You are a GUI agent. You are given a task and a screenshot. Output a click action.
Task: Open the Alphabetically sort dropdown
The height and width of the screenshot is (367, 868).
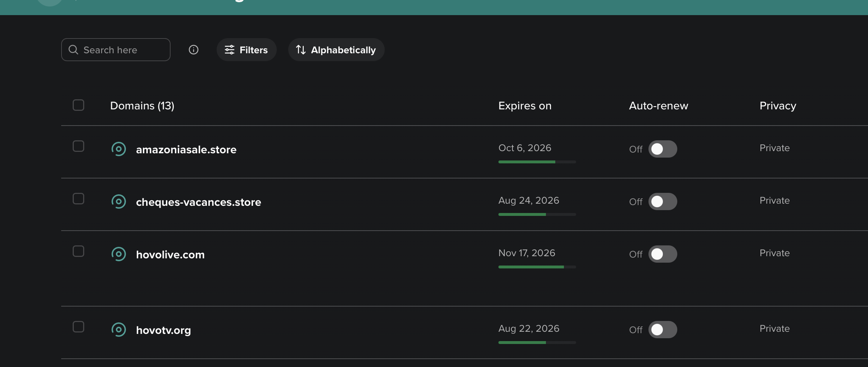(336, 50)
